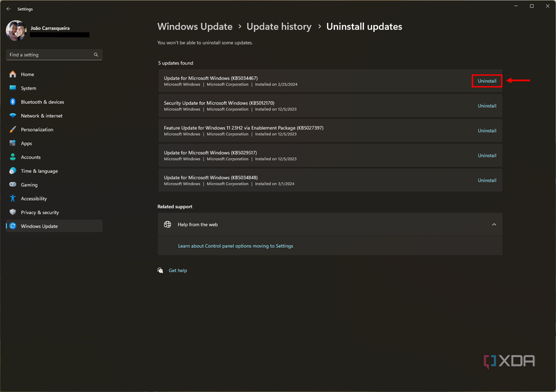Image resolution: width=556 pixels, height=392 pixels.
Task: Select Personalization in the sidebar
Action: click(x=55, y=129)
